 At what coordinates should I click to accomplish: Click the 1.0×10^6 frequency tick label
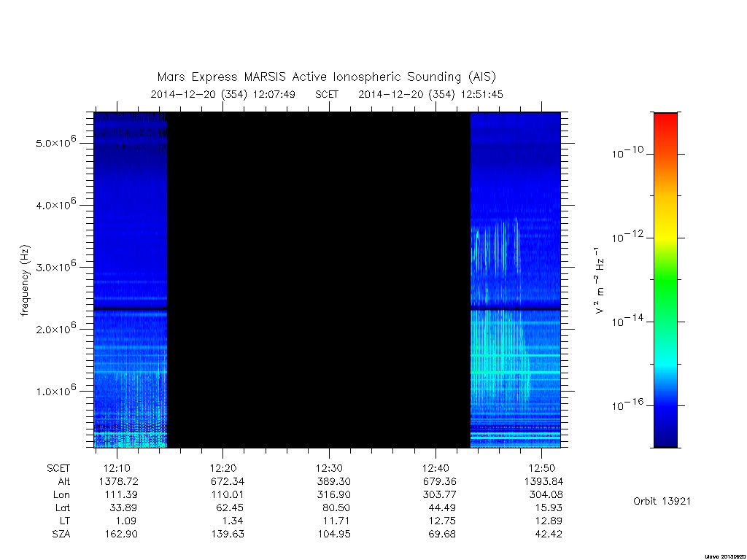click(55, 390)
